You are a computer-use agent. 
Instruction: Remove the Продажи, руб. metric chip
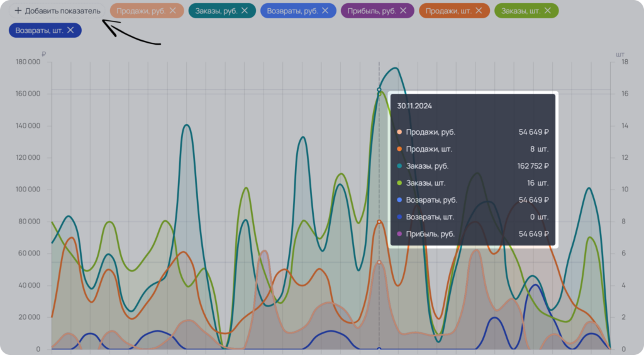click(x=173, y=11)
